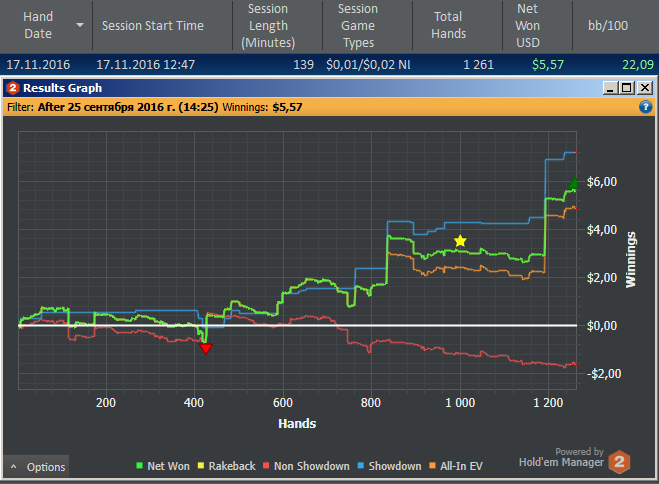Toggle the All-In EV legend series
This screenshot has height=484, width=659.
[456, 466]
